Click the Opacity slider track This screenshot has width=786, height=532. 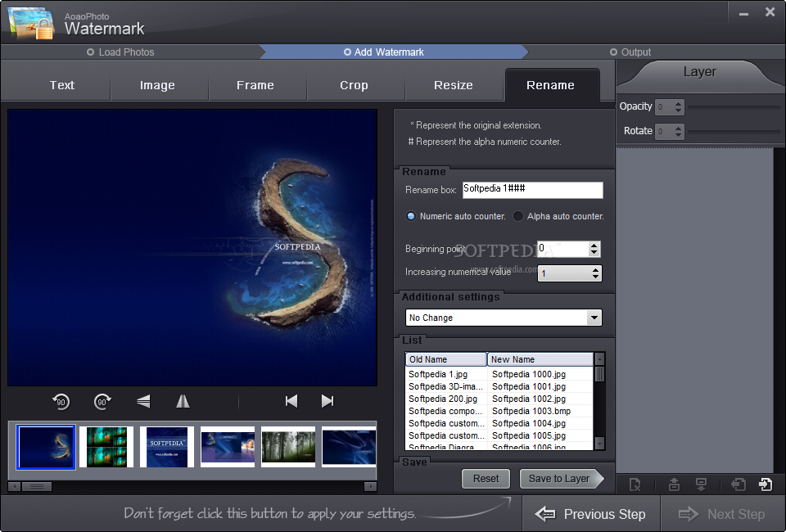734,106
